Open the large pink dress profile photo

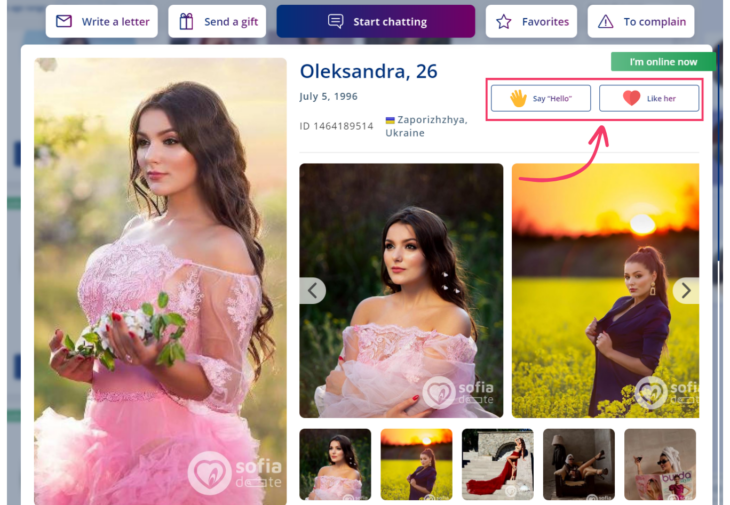pyautogui.click(x=161, y=281)
